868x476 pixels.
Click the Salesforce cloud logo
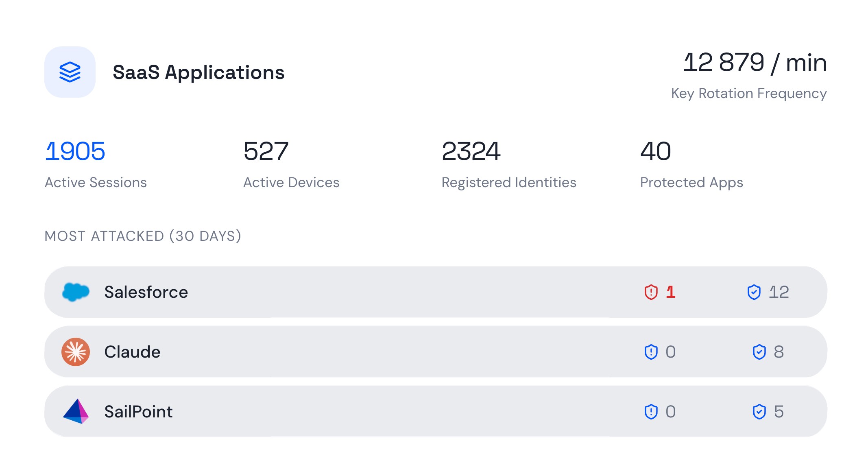pyautogui.click(x=76, y=292)
